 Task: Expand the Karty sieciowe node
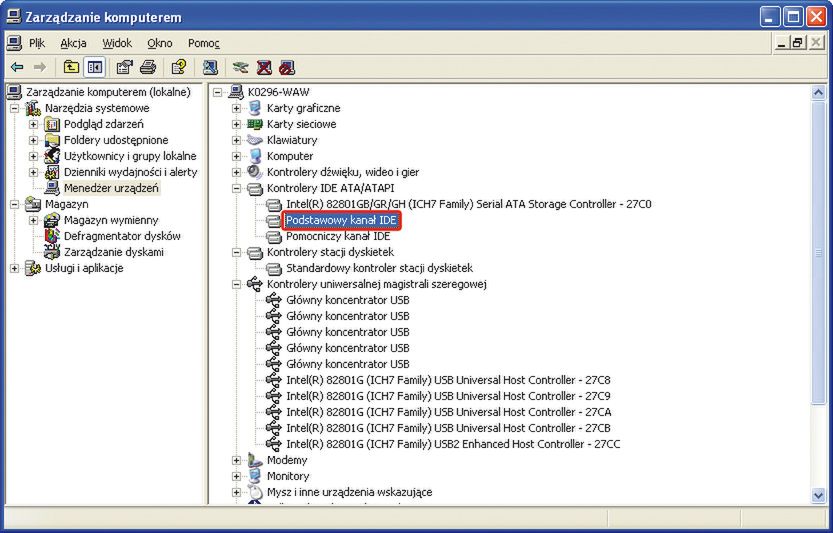(236, 124)
